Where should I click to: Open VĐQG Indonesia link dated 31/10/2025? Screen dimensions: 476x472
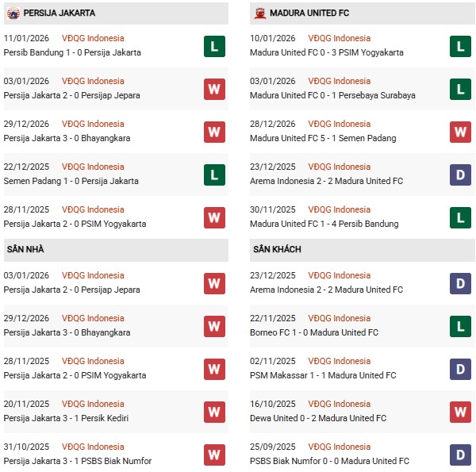[x=93, y=447]
